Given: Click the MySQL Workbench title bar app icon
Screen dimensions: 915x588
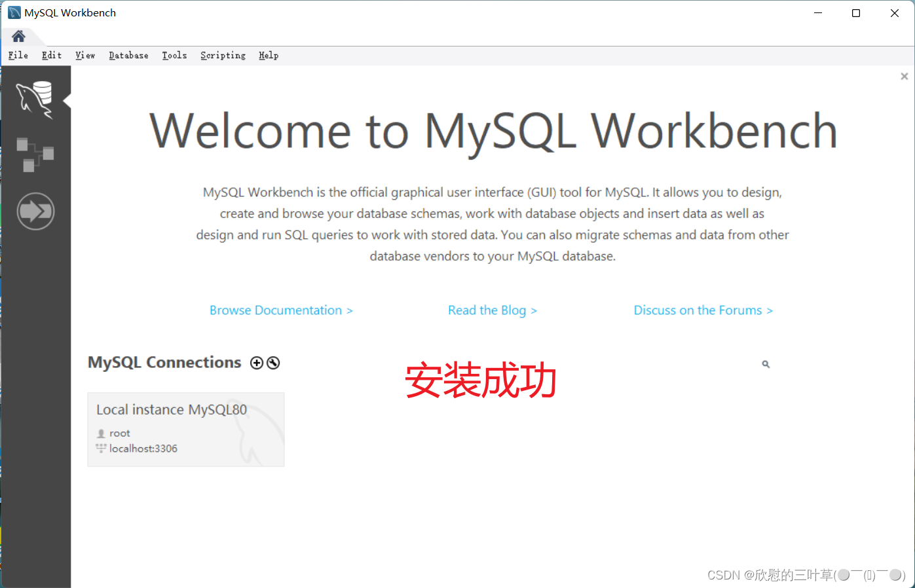Looking at the screenshot, I should coord(14,12).
